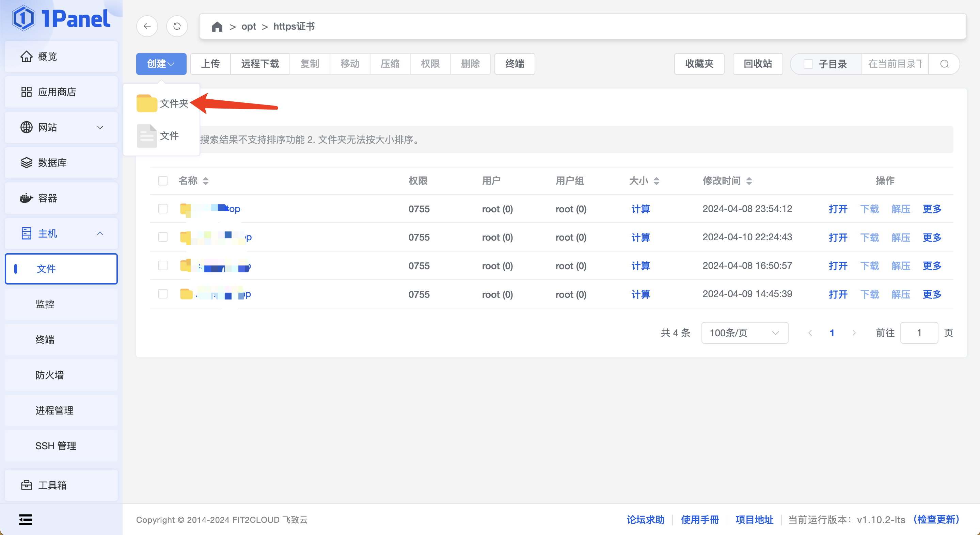Open the 创建 create dropdown
This screenshot has height=535, width=980.
[x=161, y=64]
